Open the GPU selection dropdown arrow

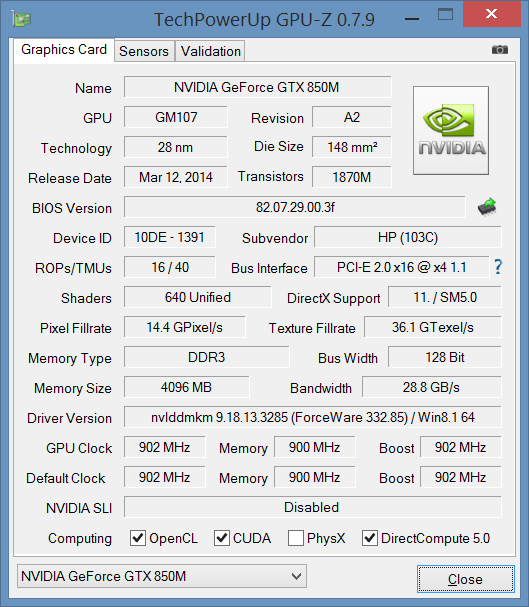coord(296,576)
